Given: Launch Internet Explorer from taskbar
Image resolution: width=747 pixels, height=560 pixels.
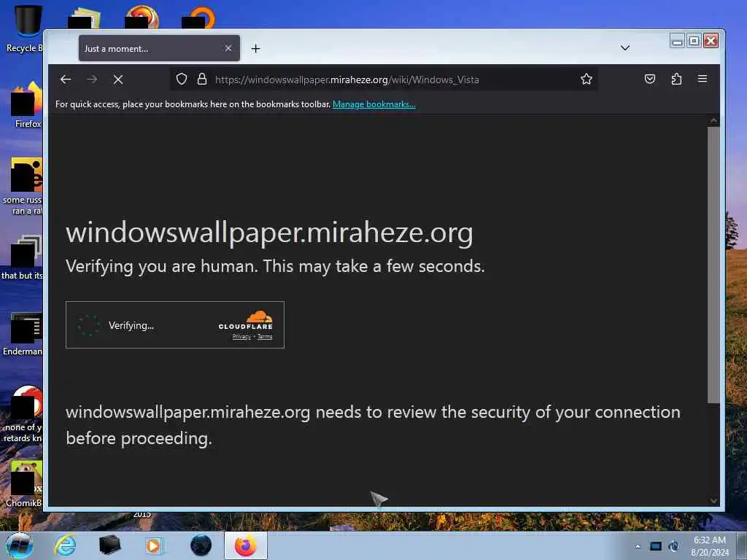Looking at the screenshot, I should coord(65,545).
